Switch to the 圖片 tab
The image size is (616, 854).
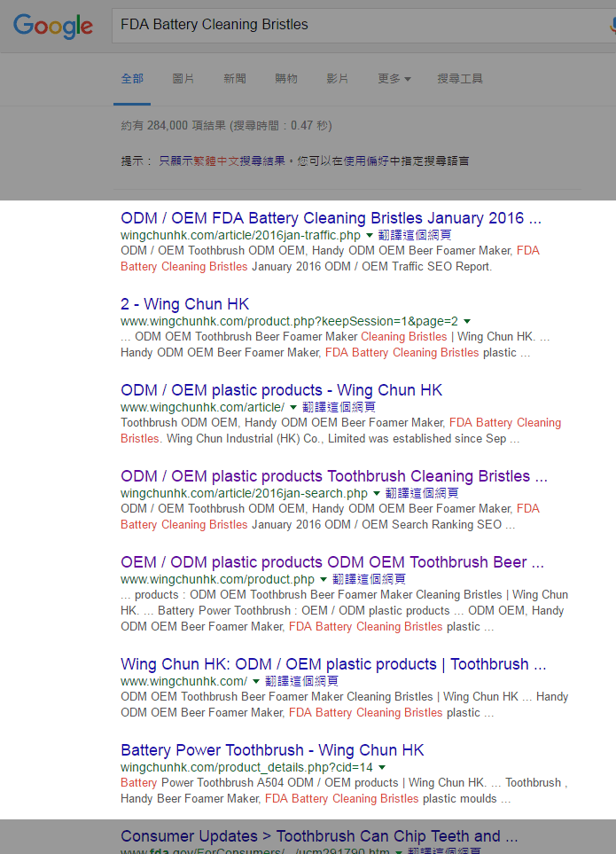pos(183,79)
